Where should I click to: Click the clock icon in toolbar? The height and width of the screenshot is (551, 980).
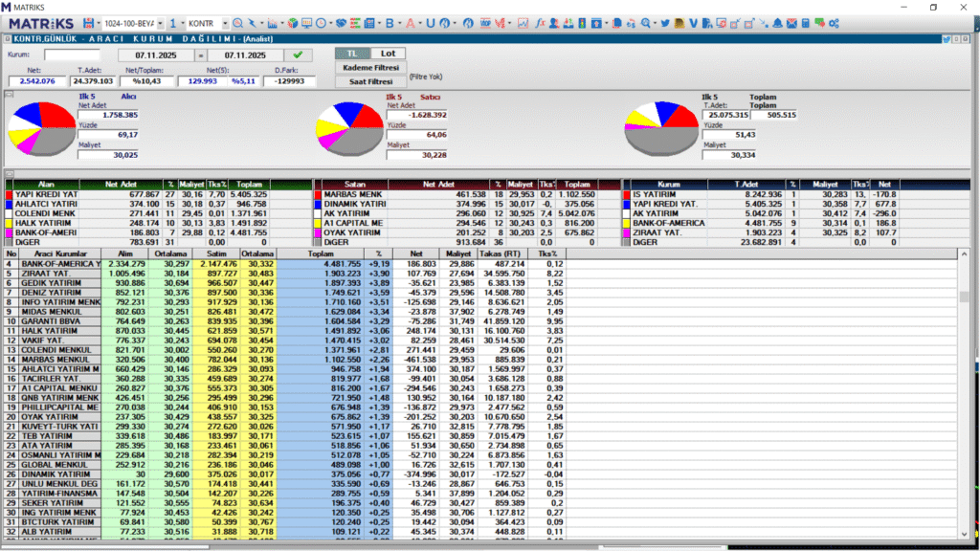coord(321,23)
